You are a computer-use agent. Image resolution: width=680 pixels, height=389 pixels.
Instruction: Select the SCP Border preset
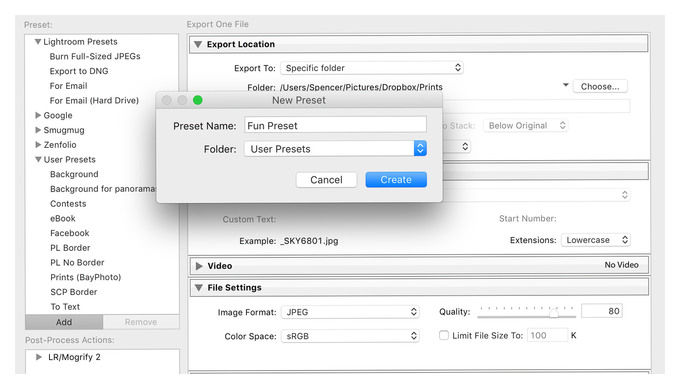tap(74, 292)
